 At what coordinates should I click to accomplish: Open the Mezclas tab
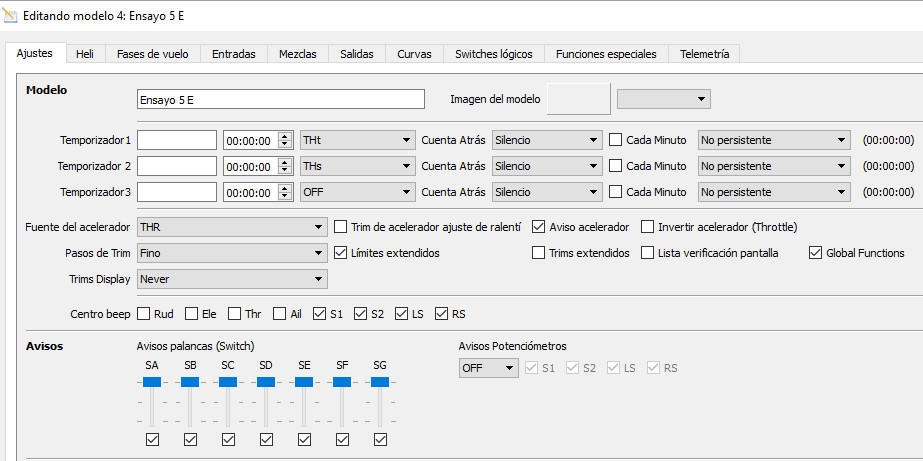(297, 54)
